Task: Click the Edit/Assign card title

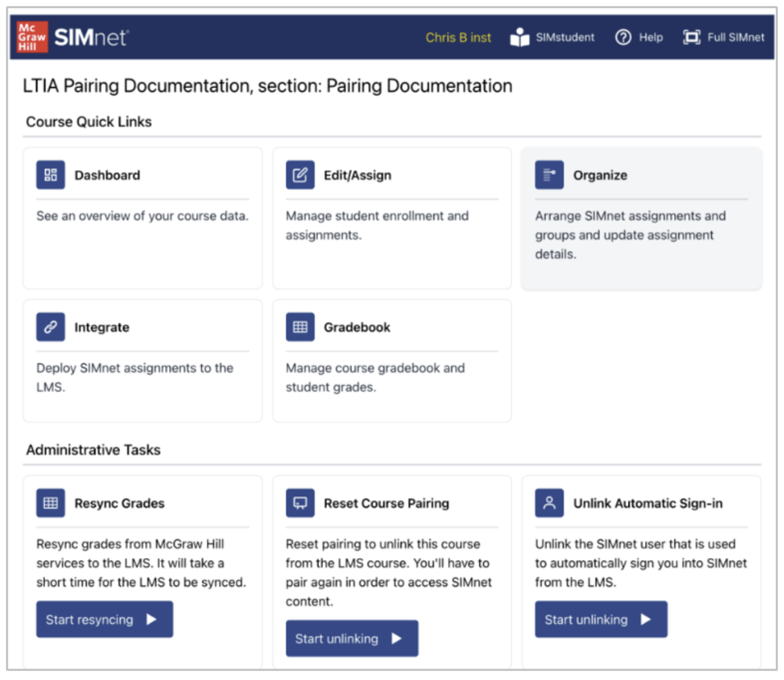Action: pyautogui.click(x=357, y=175)
